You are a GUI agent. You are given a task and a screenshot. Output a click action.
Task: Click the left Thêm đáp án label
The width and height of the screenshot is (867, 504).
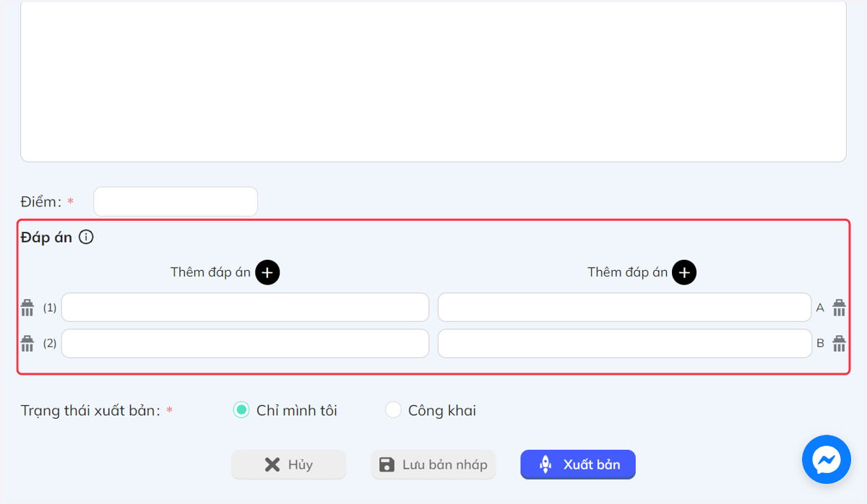click(210, 272)
